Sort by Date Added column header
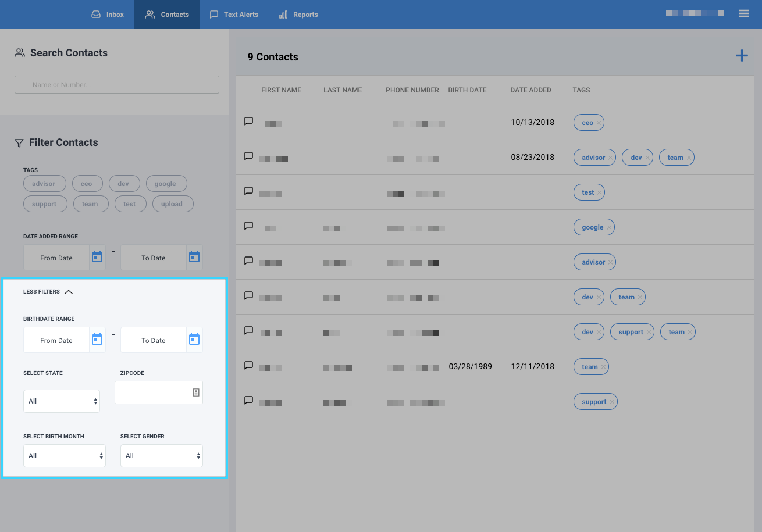Viewport: 762px width, 532px height. click(x=530, y=90)
